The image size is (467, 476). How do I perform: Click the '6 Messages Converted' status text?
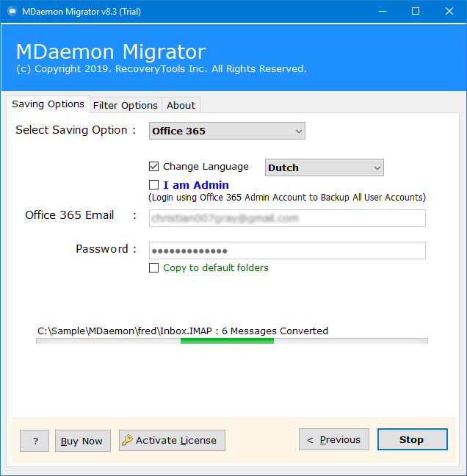point(275,331)
